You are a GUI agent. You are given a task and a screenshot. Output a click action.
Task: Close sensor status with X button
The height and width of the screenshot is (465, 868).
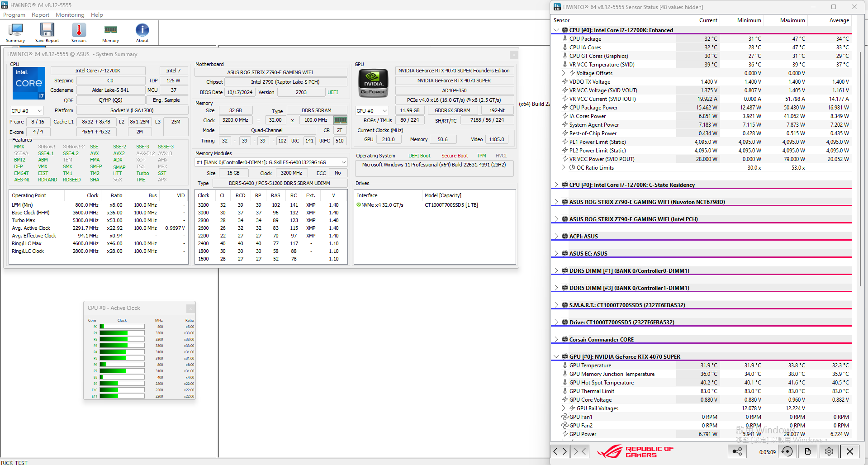coord(850,451)
